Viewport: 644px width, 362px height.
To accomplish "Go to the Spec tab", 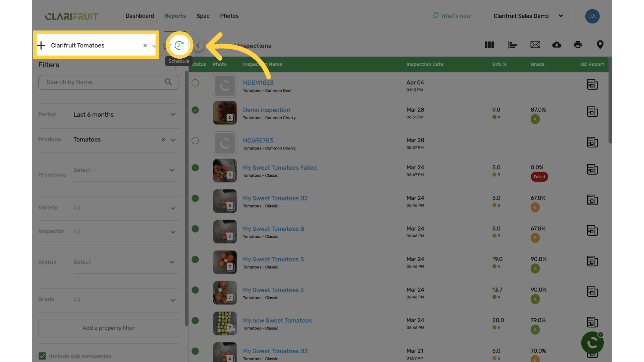I will (203, 16).
